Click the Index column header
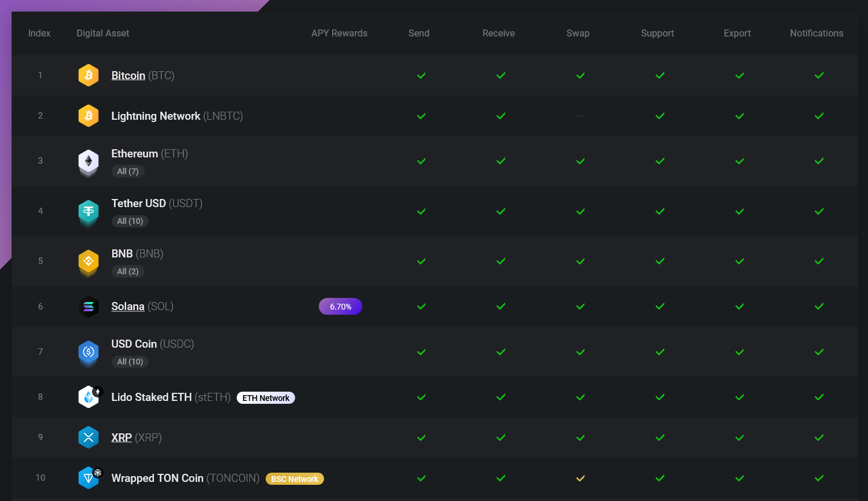The image size is (868, 501). [x=39, y=34]
